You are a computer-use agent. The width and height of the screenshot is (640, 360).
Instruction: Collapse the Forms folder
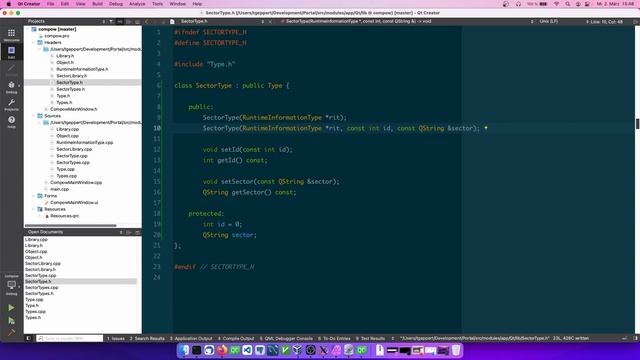point(34,196)
